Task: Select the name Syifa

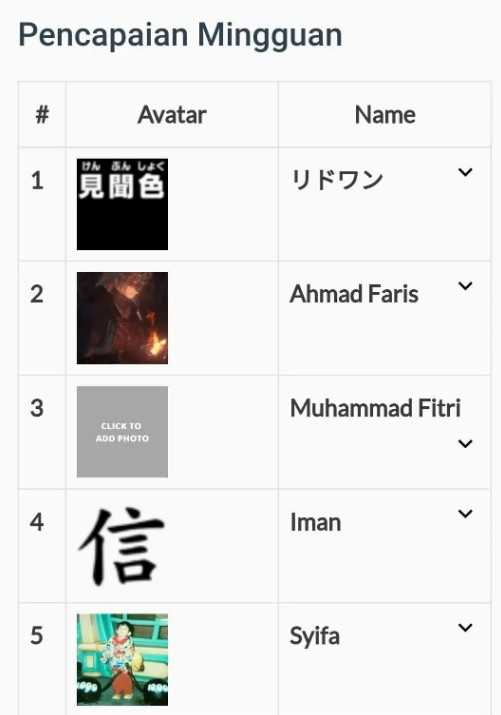Action: (x=315, y=637)
